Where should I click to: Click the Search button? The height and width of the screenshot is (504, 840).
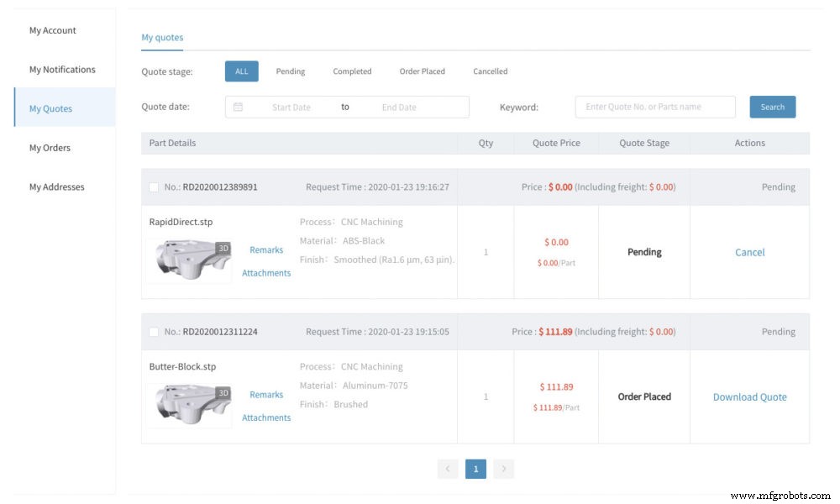click(x=772, y=107)
